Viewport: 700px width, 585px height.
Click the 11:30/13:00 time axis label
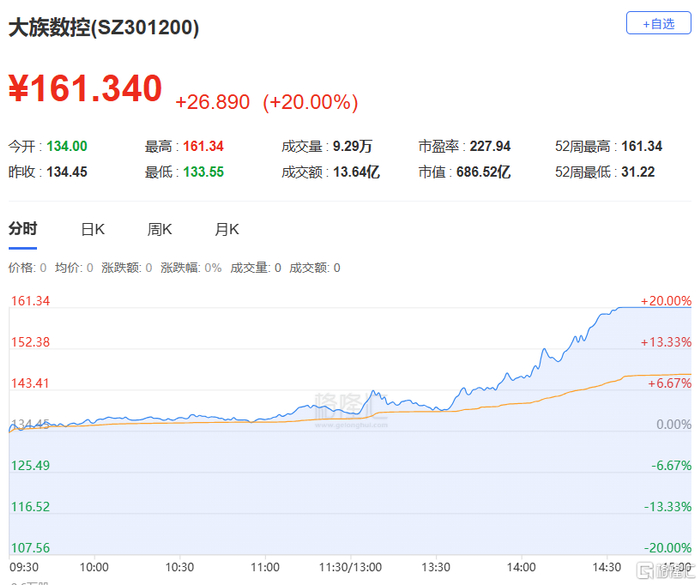tap(350, 568)
